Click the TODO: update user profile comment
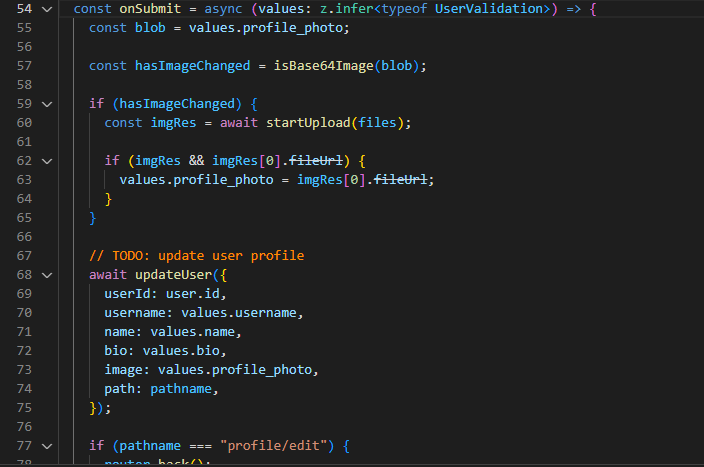Screen dimensions: 704x467 coord(197,256)
